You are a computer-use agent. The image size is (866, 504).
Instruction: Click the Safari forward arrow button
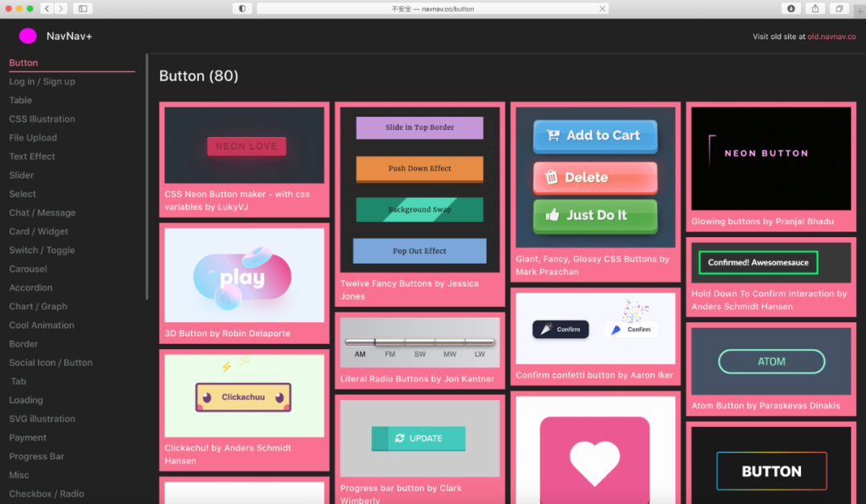pyautogui.click(x=61, y=8)
